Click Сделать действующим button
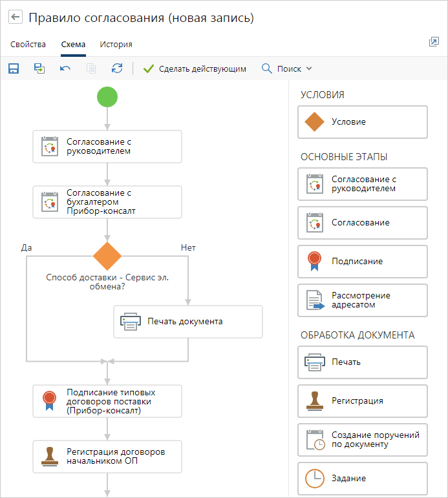 tap(195, 68)
